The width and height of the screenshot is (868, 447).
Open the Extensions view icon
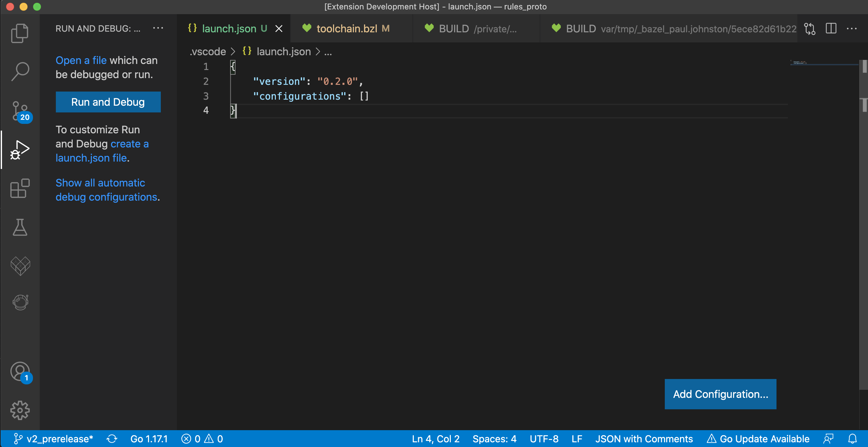tap(20, 188)
